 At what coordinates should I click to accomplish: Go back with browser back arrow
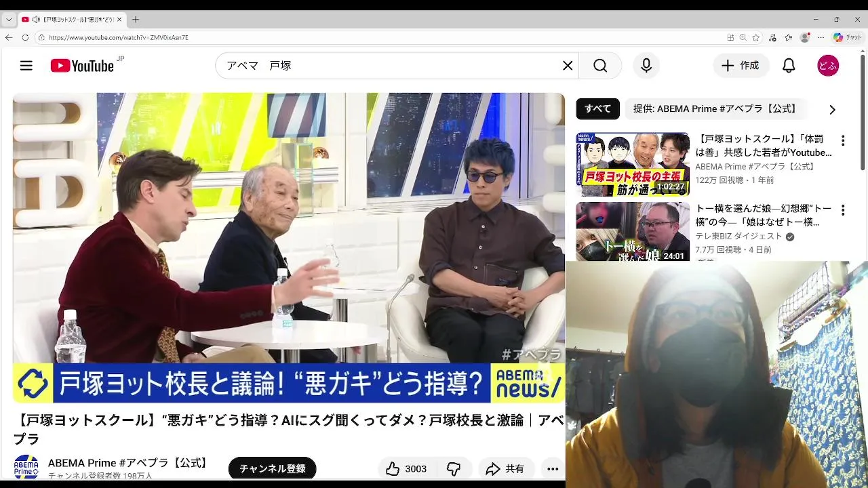pos(9,37)
